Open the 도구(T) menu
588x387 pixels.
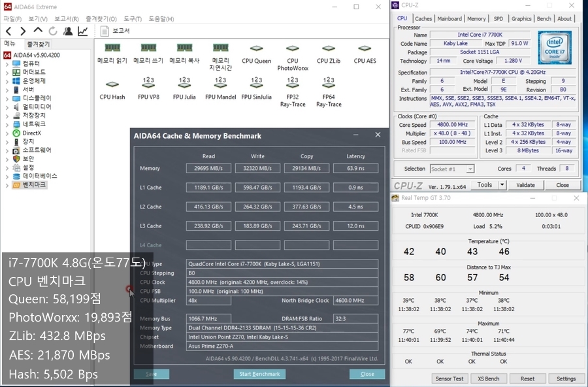pyautogui.click(x=133, y=19)
